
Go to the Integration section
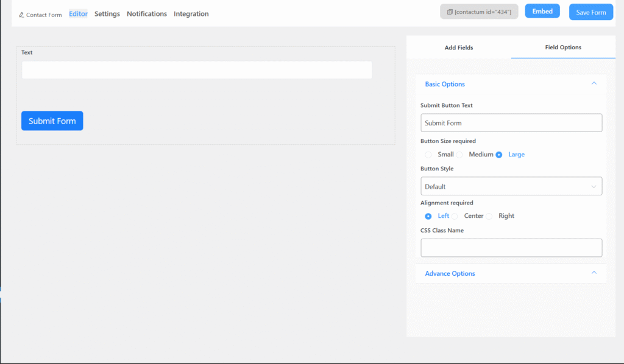(x=191, y=14)
